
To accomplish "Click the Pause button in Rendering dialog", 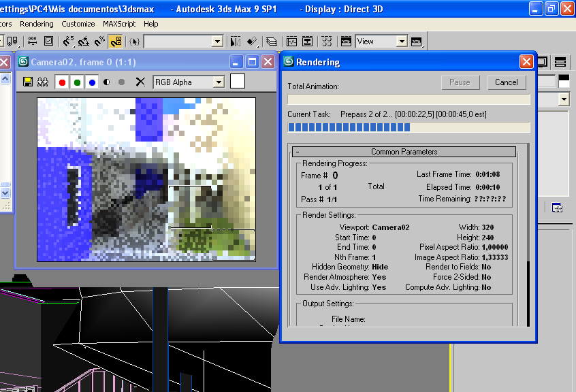I will [x=460, y=82].
